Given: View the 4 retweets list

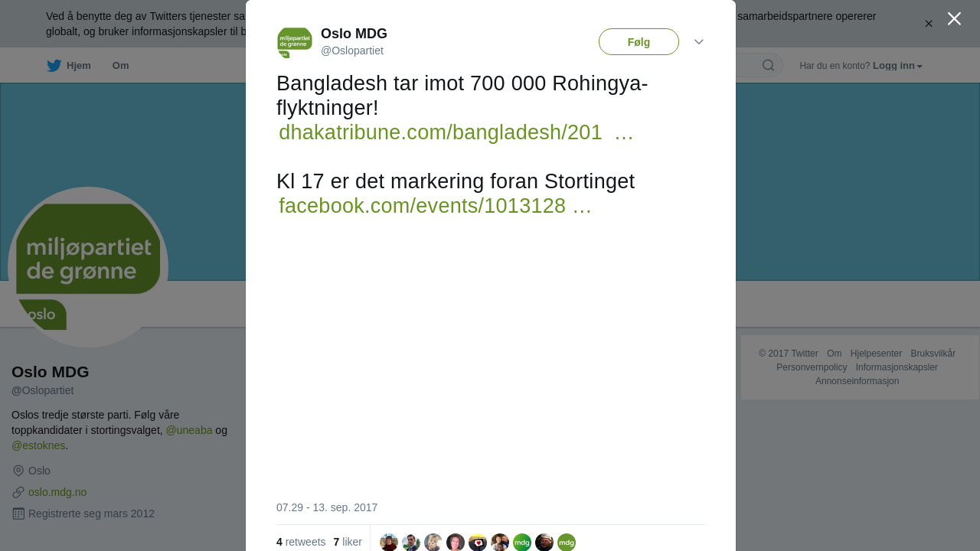Looking at the screenshot, I should click(x=301, y=542).
